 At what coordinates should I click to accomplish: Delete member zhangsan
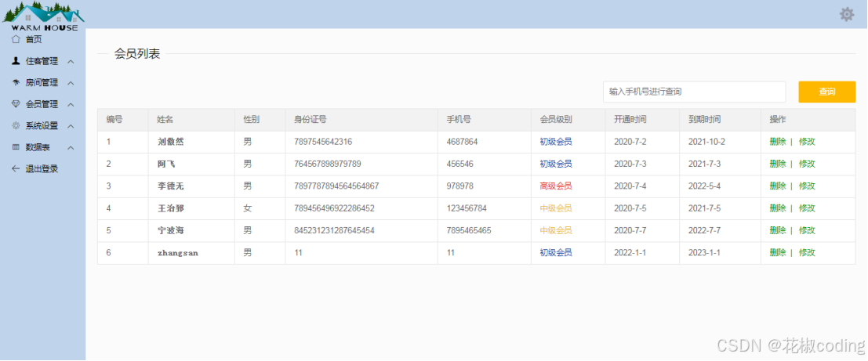pos(777,252)
